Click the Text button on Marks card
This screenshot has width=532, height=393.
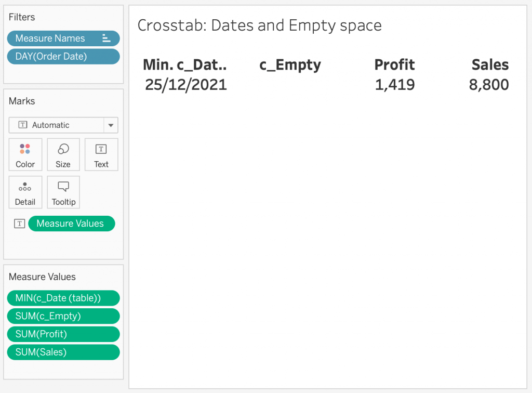(101, 154)
